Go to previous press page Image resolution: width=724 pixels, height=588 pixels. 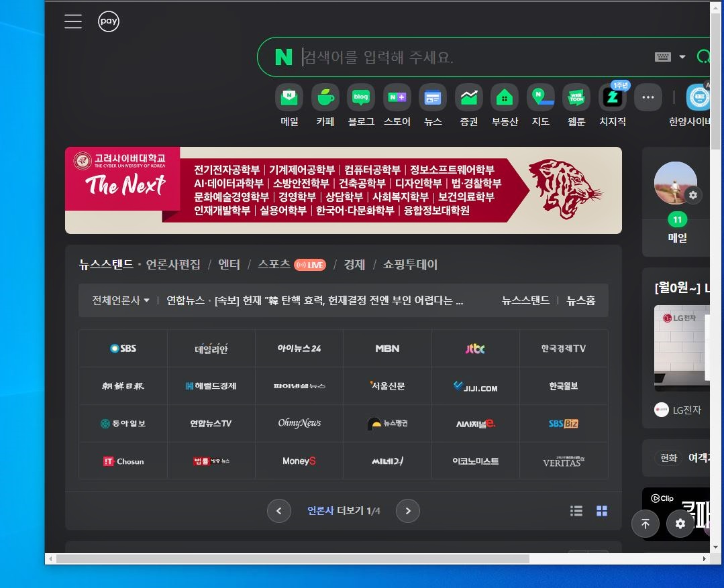279,511
